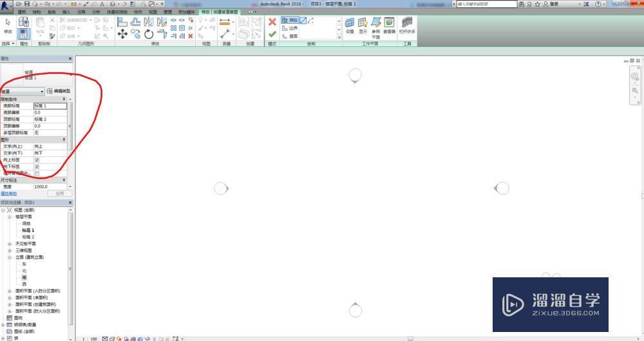Select Mirror - Draw Axis tool
This screenshot has width=644, height=341.
pyautogui.click(x=162, y=22)
